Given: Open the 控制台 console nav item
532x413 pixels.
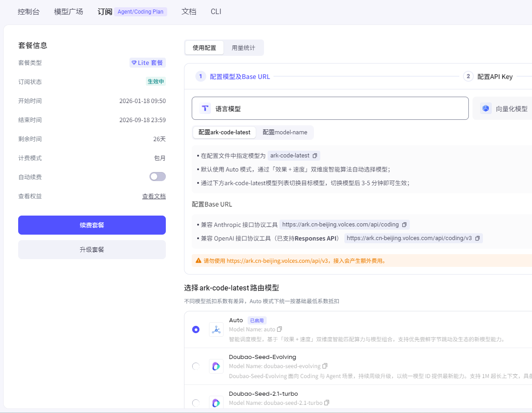Looking at the screenshot, I should pos(29,11).
